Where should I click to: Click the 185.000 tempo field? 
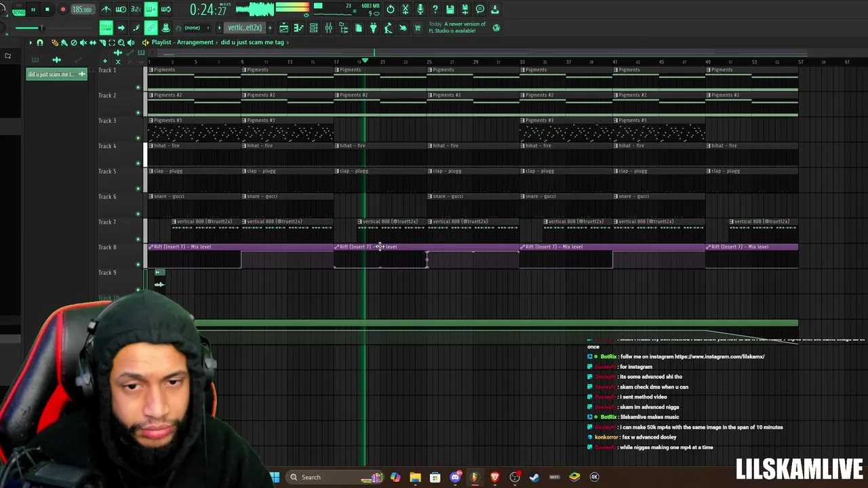82,9
